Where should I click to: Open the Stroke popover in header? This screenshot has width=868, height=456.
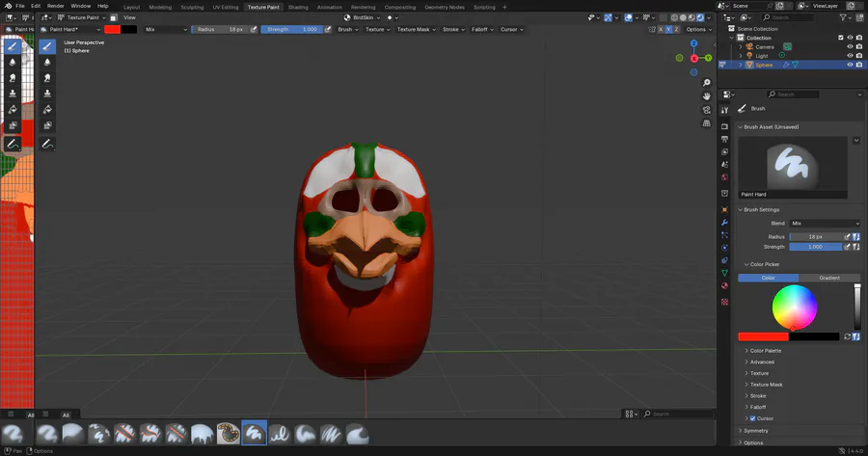453,29
